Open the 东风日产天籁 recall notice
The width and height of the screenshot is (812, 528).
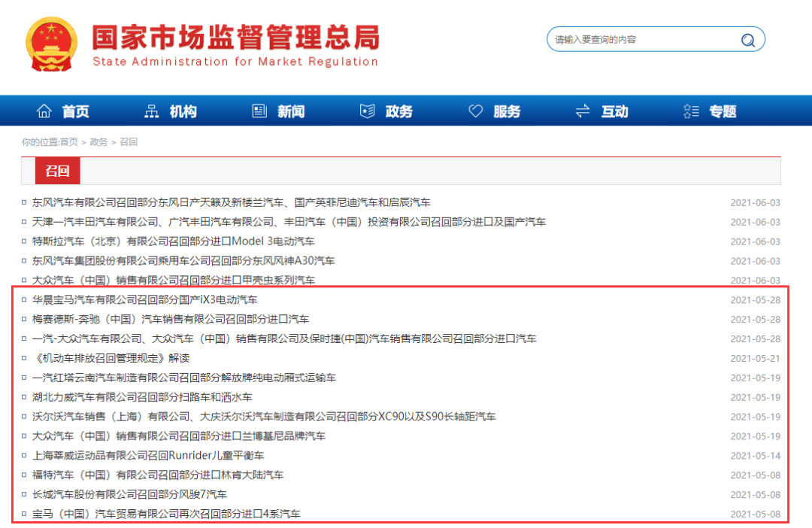(231, 202)
